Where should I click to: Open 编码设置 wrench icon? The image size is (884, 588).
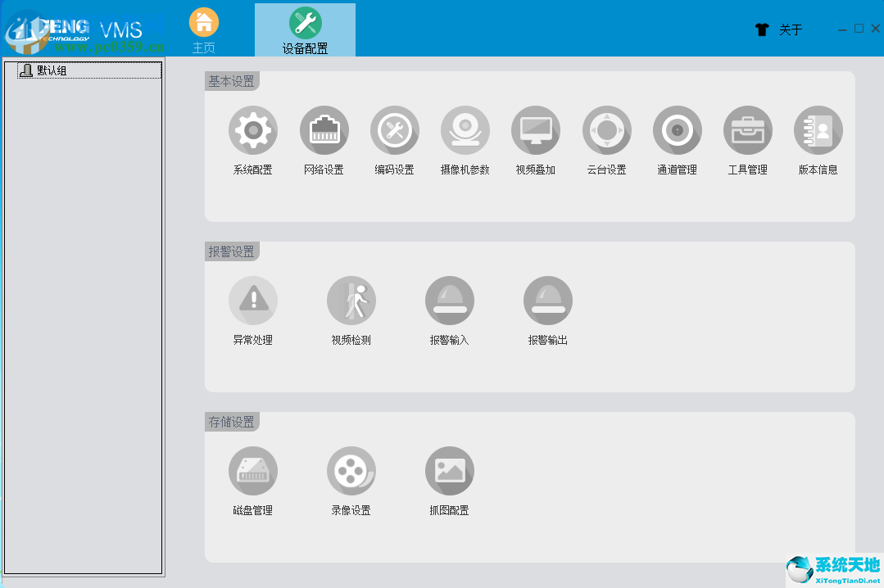(x=395, y=130)
